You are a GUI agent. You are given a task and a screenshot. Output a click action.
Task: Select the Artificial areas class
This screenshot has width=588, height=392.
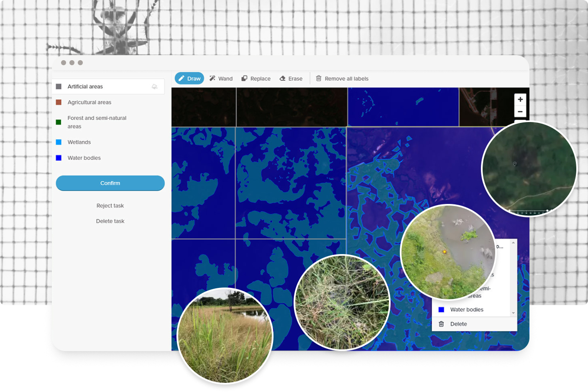pyautogui.click(x=85, y=87)
